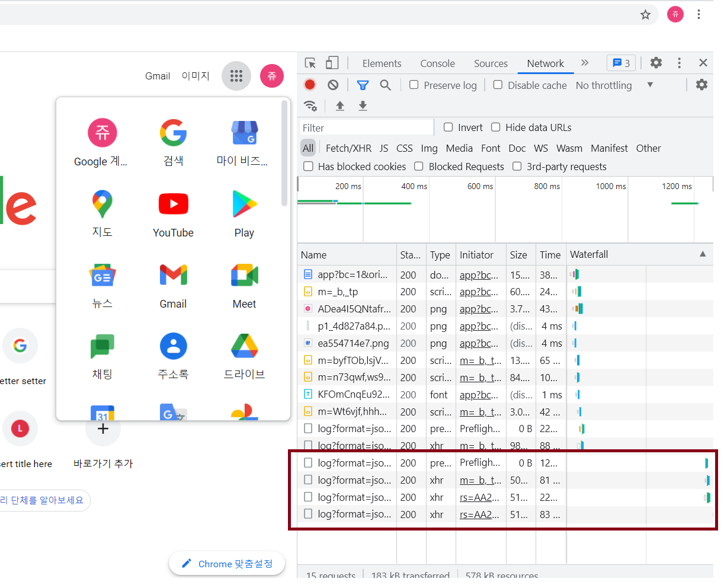This screenshot has width=724, height=588.
Task: Open network conditions wifi icon
Action: click(x=310, y=106)
